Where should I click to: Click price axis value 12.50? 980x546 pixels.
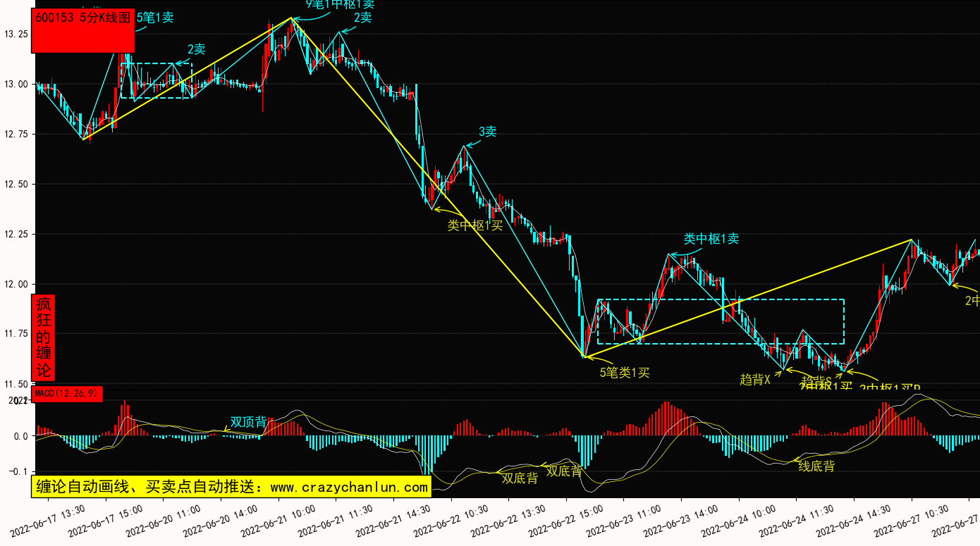pos(16,184)
